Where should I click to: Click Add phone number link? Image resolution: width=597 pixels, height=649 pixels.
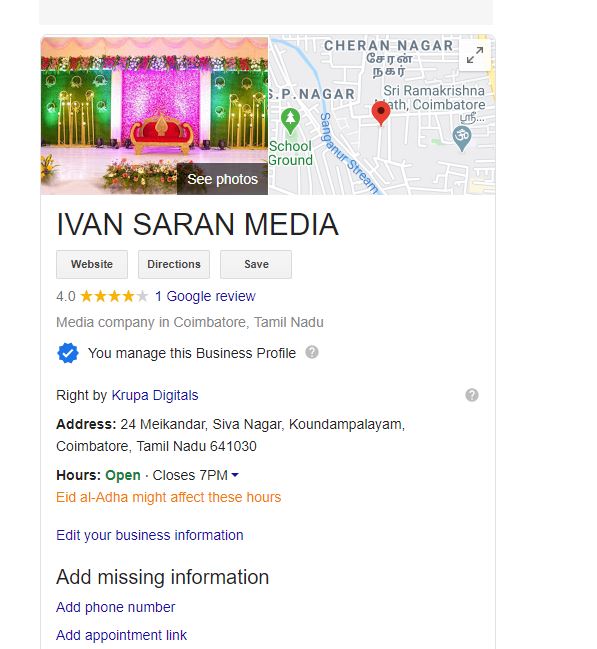point(116,607)
